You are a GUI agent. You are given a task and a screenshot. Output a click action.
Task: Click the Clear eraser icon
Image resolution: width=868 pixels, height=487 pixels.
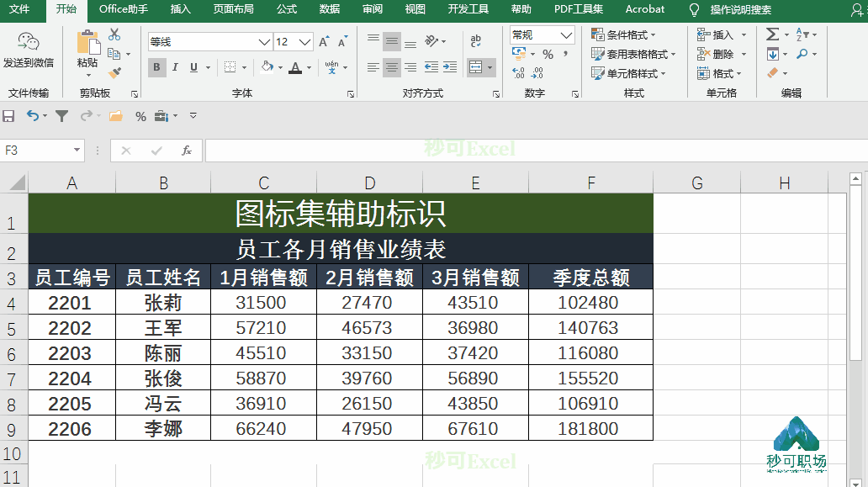point(773,73)
